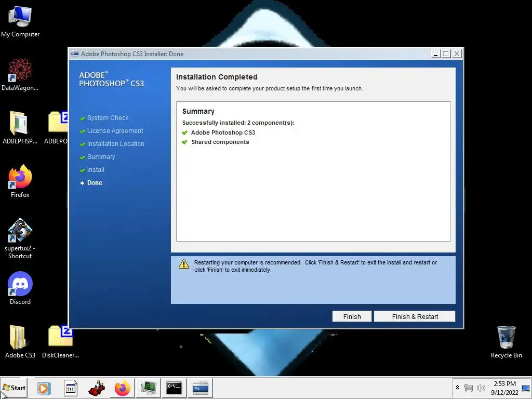Image resolution: width=532 pixels, height=399 pixels.
Task: Select the DataWagon desktop shortcut
Action: click(20, 74)
